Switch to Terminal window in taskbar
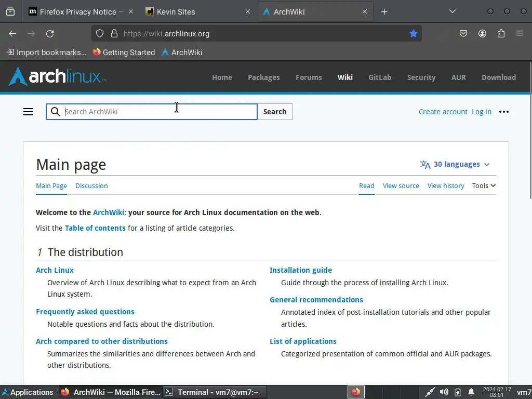 pos(215,392)
